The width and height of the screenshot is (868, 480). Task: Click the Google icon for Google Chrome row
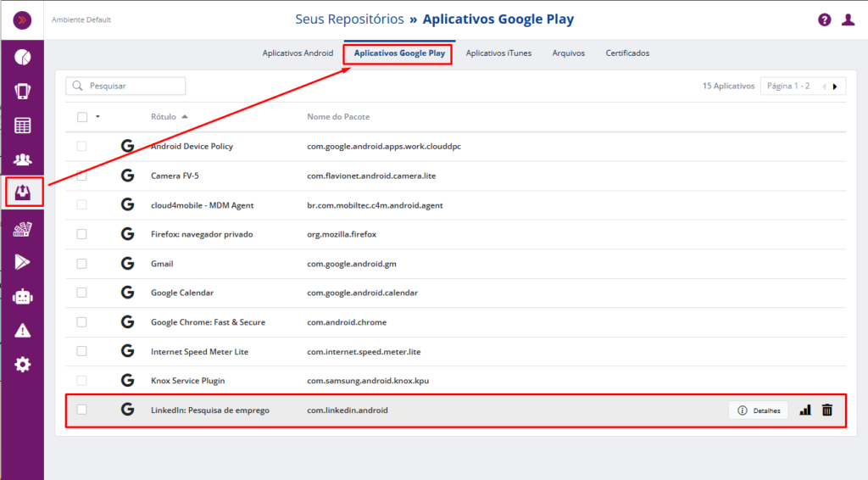coord(127,321)
